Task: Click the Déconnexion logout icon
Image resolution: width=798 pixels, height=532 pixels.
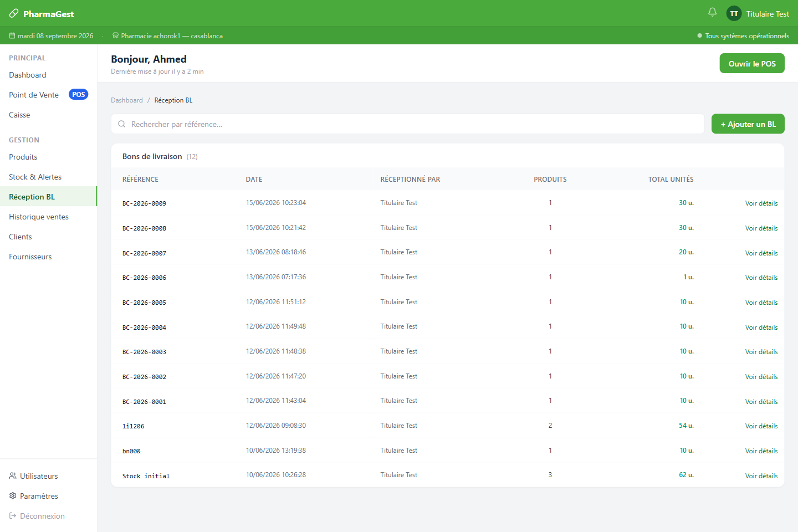Action: [x=13, y=515]
